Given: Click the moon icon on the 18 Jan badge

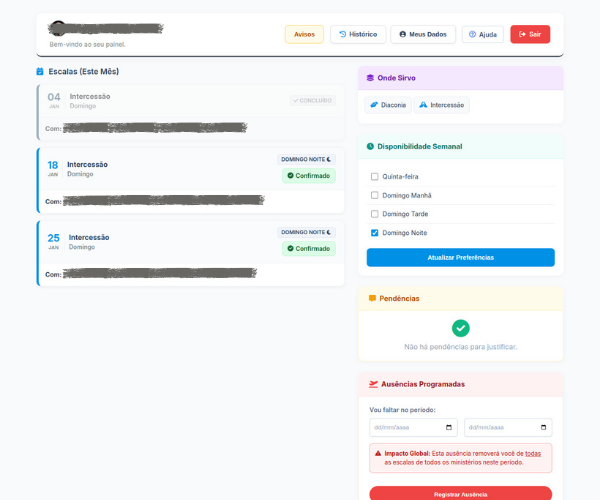Looking at the screenshot, I should (329, 158).
